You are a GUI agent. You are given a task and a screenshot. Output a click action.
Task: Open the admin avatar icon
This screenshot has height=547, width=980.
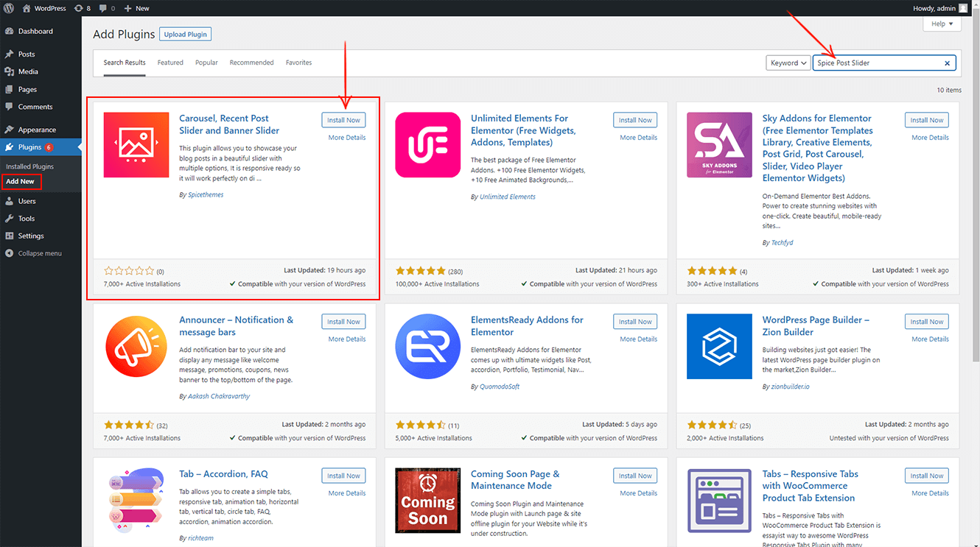pyautogui.click(x=963, y=8)
